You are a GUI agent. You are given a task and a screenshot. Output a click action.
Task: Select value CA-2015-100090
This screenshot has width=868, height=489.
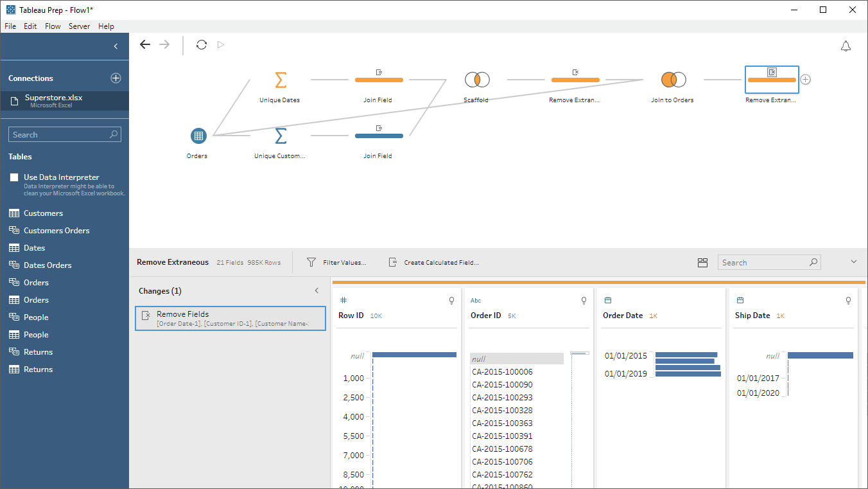click(x=502, y=384)
